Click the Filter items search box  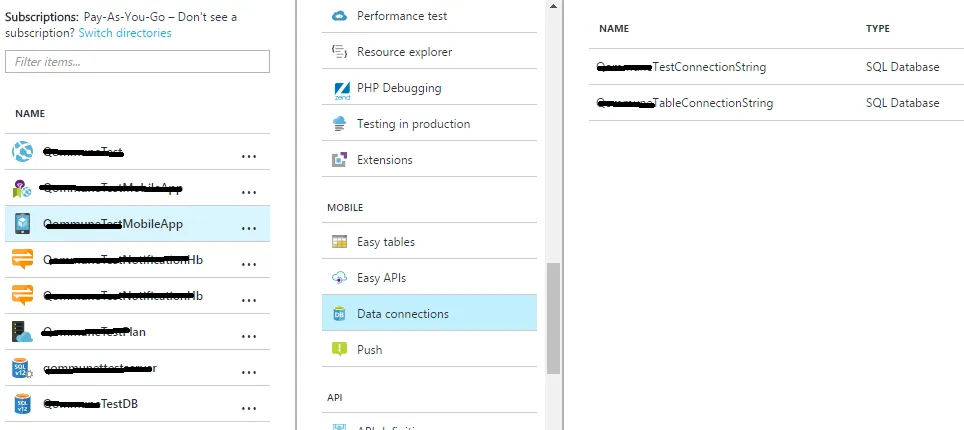tap(137, 62)
